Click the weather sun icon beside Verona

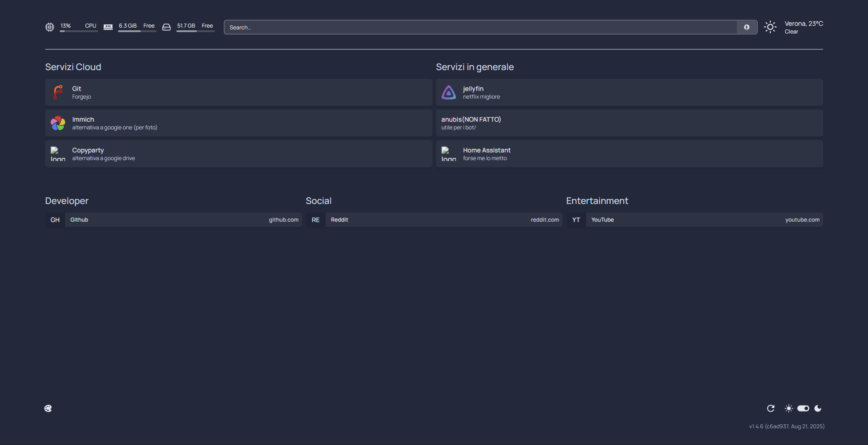(x=770, y=27)
